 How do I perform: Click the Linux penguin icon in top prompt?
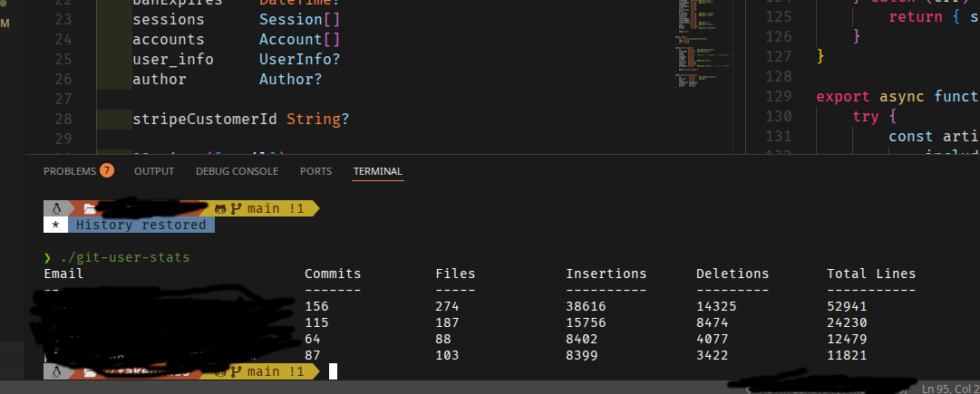[56, 208]
